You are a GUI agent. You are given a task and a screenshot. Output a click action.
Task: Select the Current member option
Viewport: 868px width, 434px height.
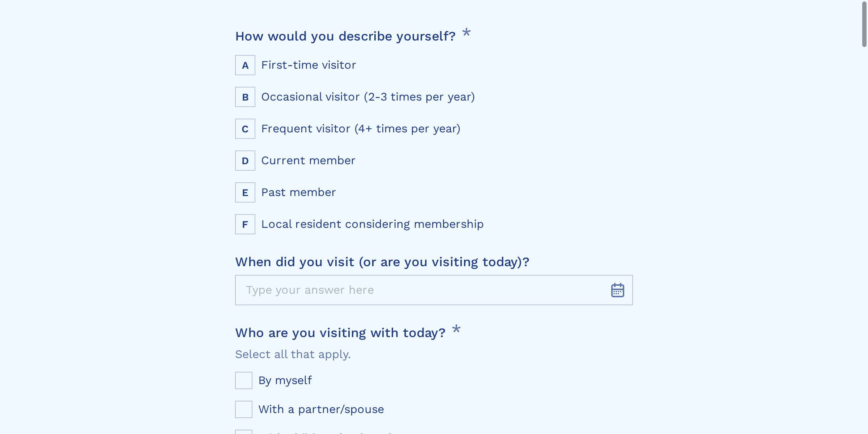click(x=308, y=160)
